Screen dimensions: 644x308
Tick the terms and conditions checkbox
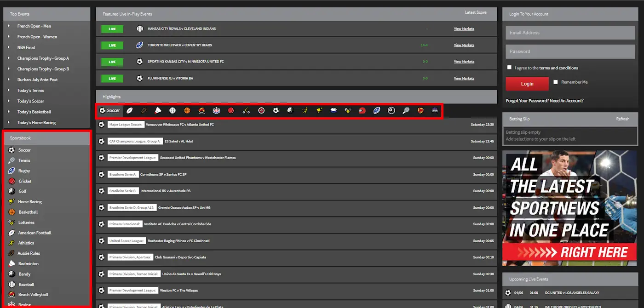(509, 67)
